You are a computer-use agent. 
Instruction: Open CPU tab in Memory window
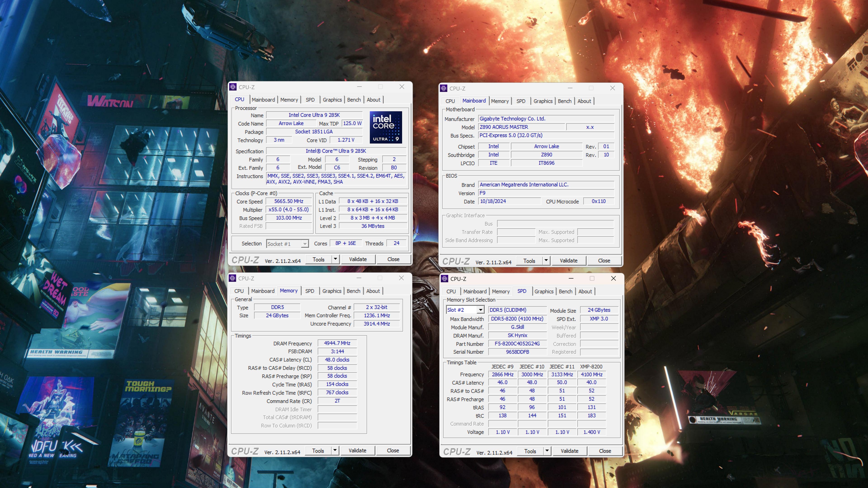click(x=239, y=291)
